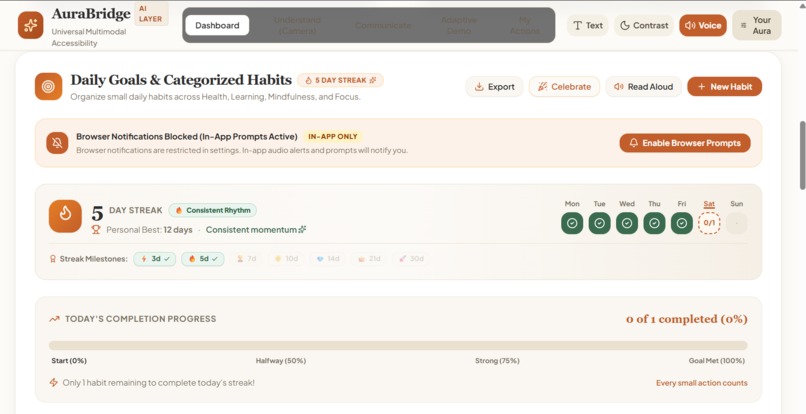Click the Streak Milestones ribbon icon
Screen dimensions: 806x414
point(52,259)
